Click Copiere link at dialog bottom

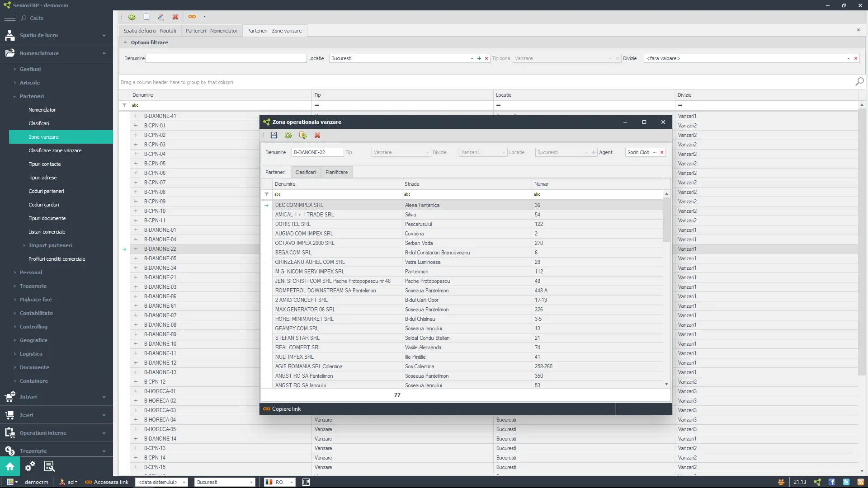click(x=282, y=409)
